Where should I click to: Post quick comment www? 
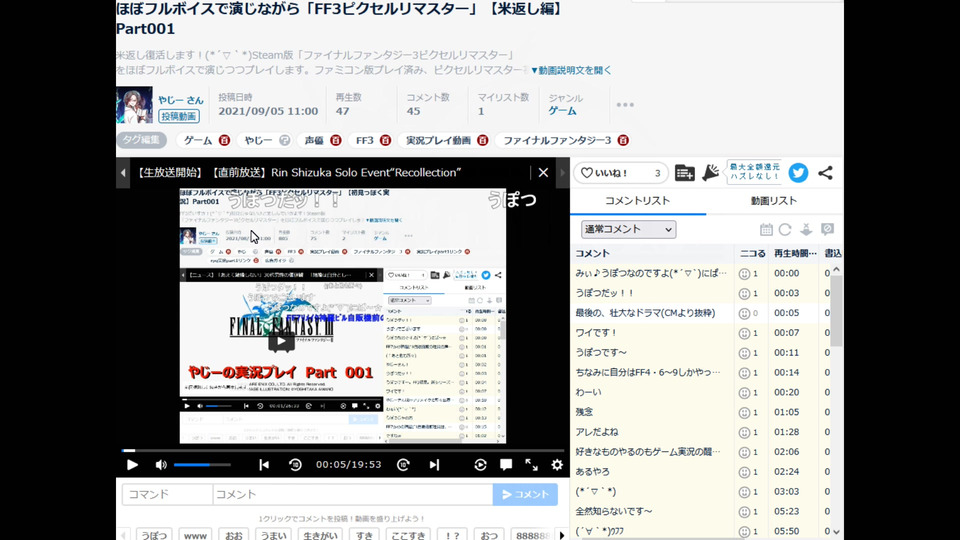[195, 534]
